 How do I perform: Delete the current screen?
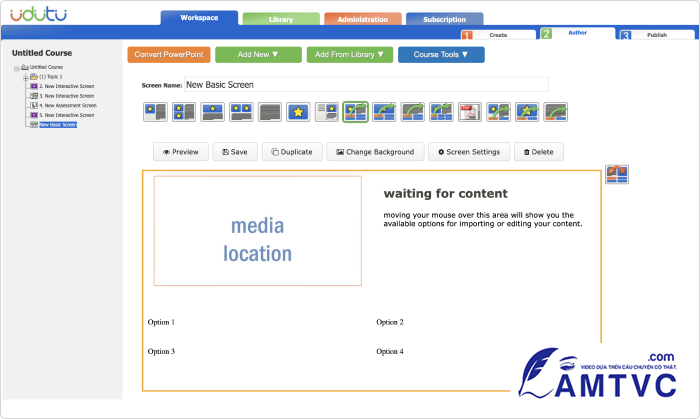(x=539, y=152)
